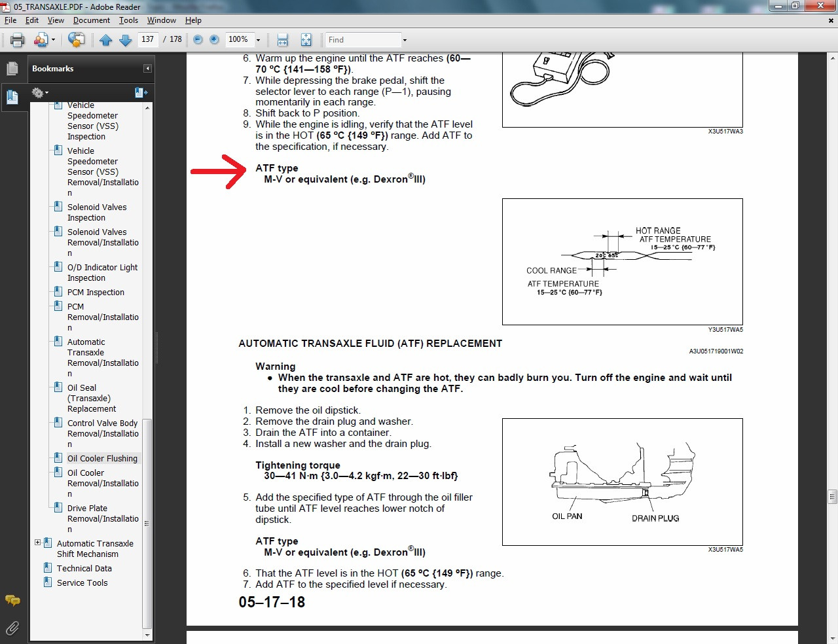Click bookmark icon beside Technical Data
The height and width of the screenshot is (644, 838).
tap(48, 567)
